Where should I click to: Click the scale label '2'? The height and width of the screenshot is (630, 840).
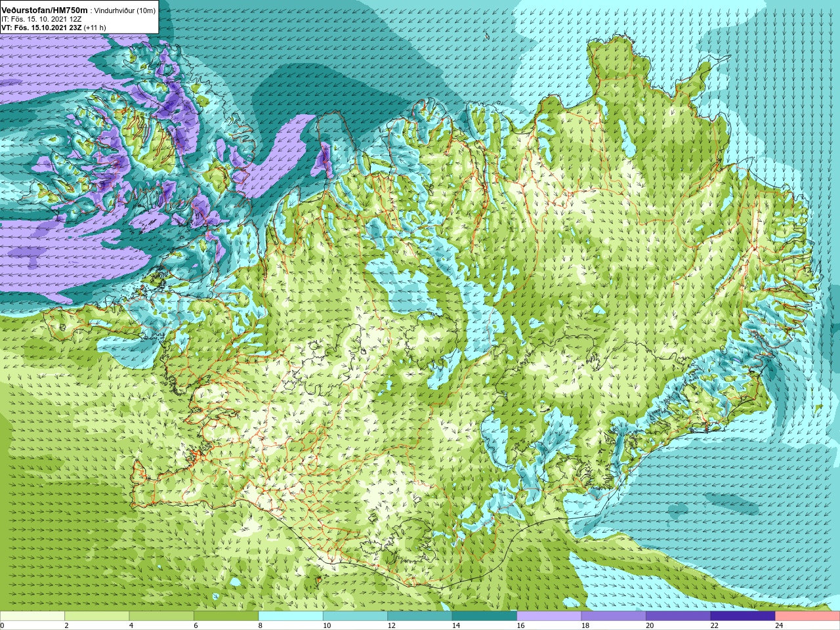pos(66,625)
